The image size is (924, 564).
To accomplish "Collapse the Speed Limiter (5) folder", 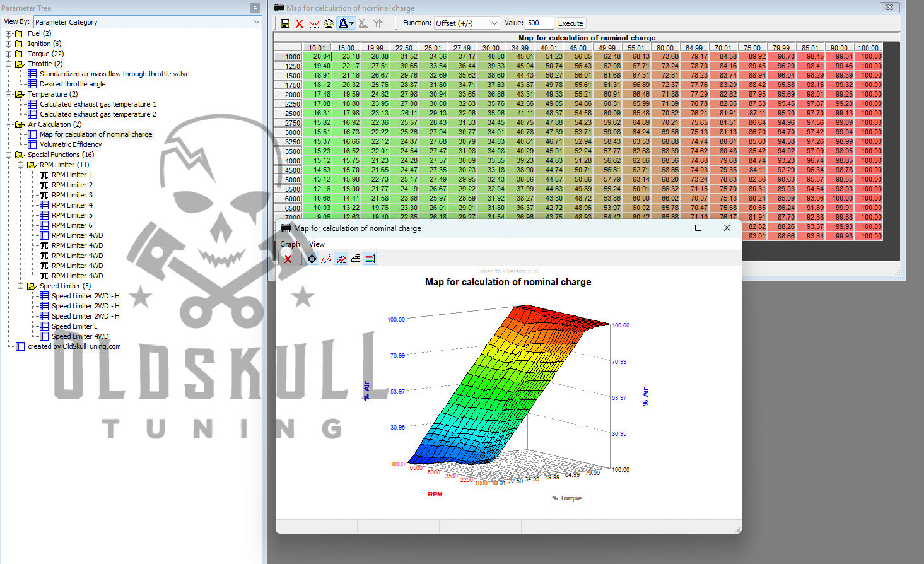I will 20,286.
